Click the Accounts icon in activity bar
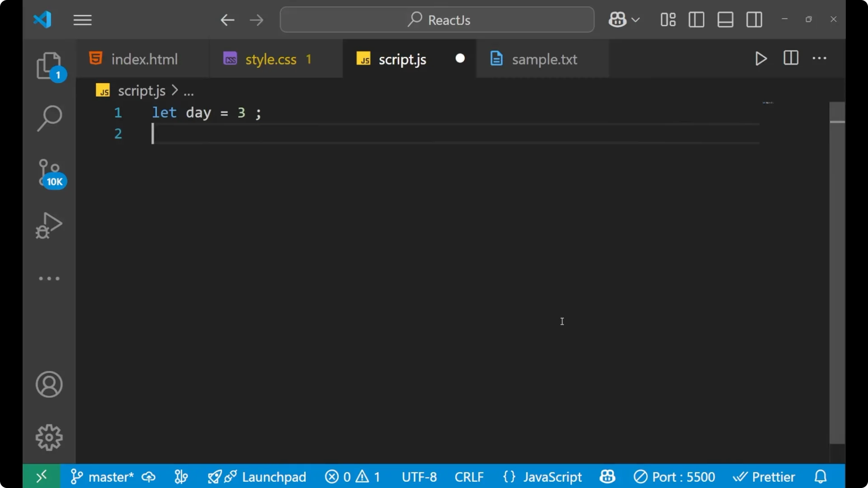 [x=49, y=385]
